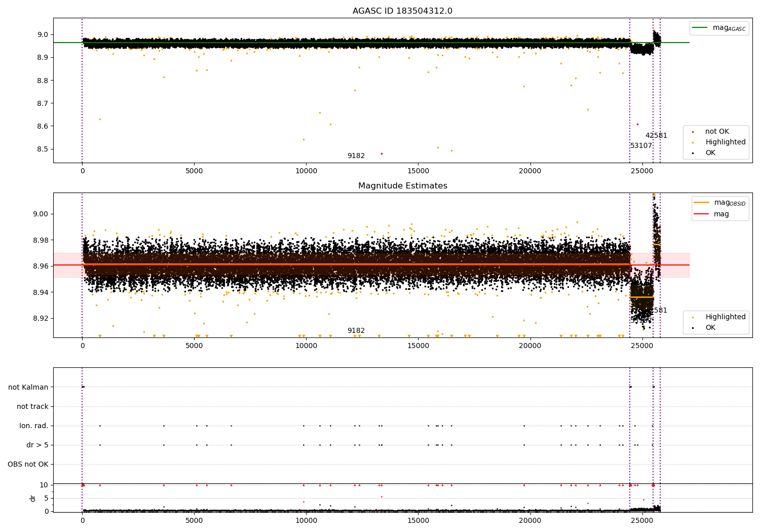Screen dimensions: 760x532
Task: Click the '8.8' y-tick of the top plot
Action: click(43, 81)
